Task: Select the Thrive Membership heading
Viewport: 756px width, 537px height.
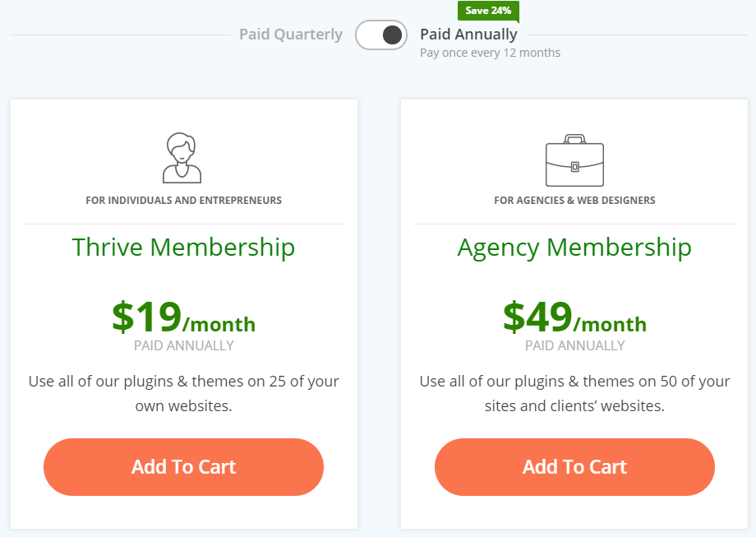Action: pyautogui.click(x=183, y=247)
